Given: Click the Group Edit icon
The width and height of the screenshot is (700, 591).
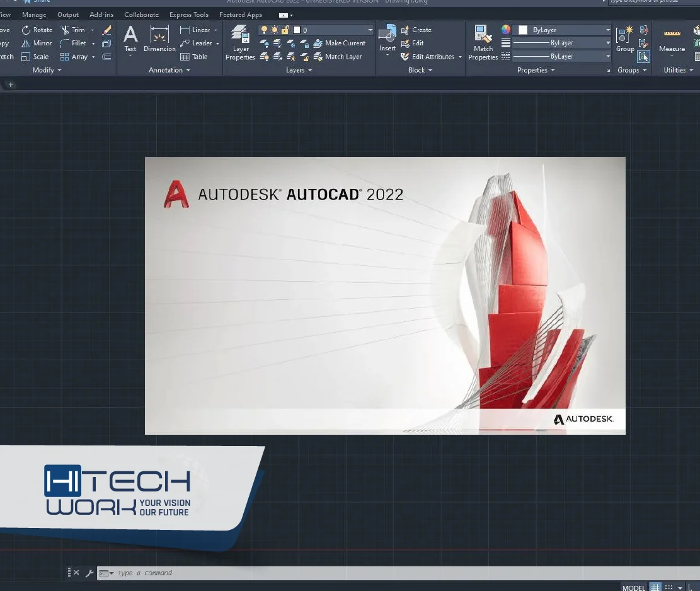Looking at the screenshot, I should point(644,43).
